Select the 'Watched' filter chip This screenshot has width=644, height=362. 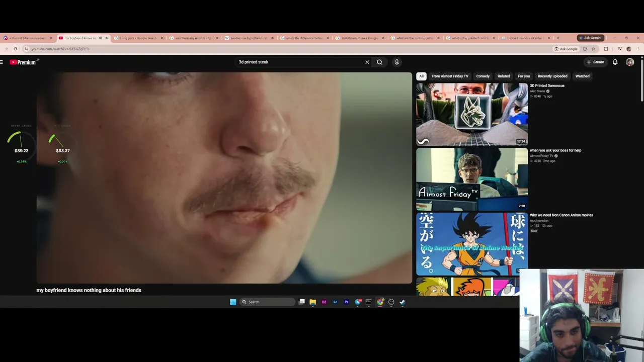[x=583, y=76]
